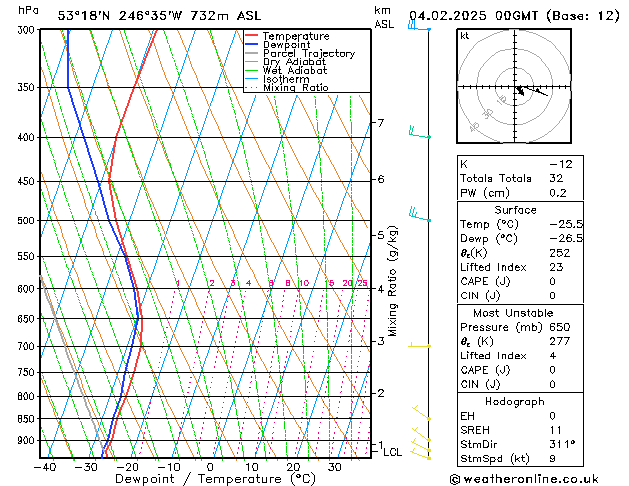629x486 pixels.
Task: Click the vertical Mixing Ratio (g/kg) axis label
Action: coord(393,281)
